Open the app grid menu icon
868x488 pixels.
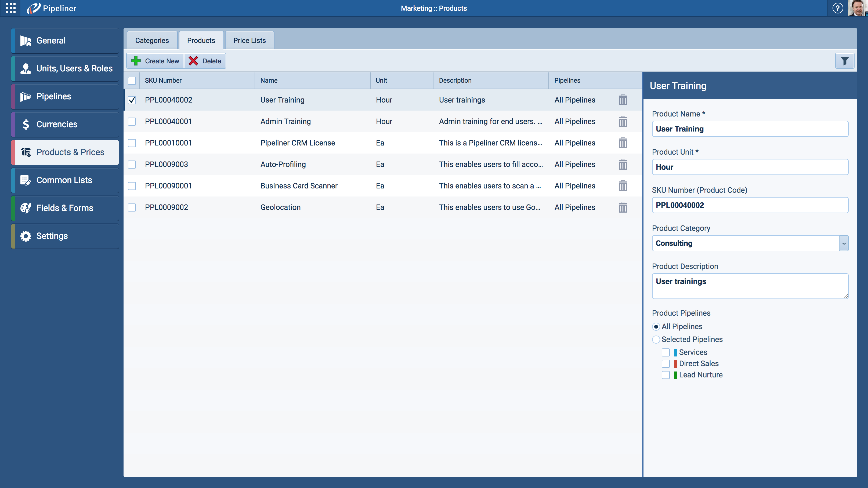(10, 8)
